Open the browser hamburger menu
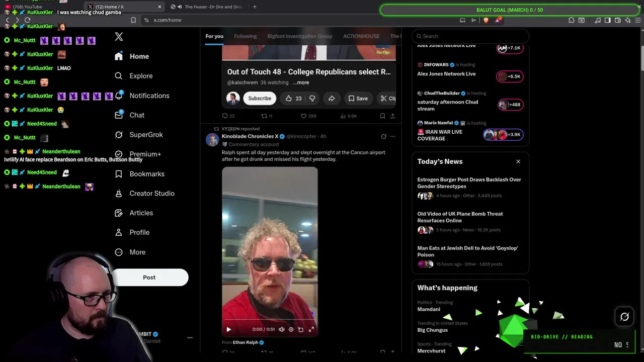Image resolution: width=644 pixels, height=362 pixels. tap(638, 20)
